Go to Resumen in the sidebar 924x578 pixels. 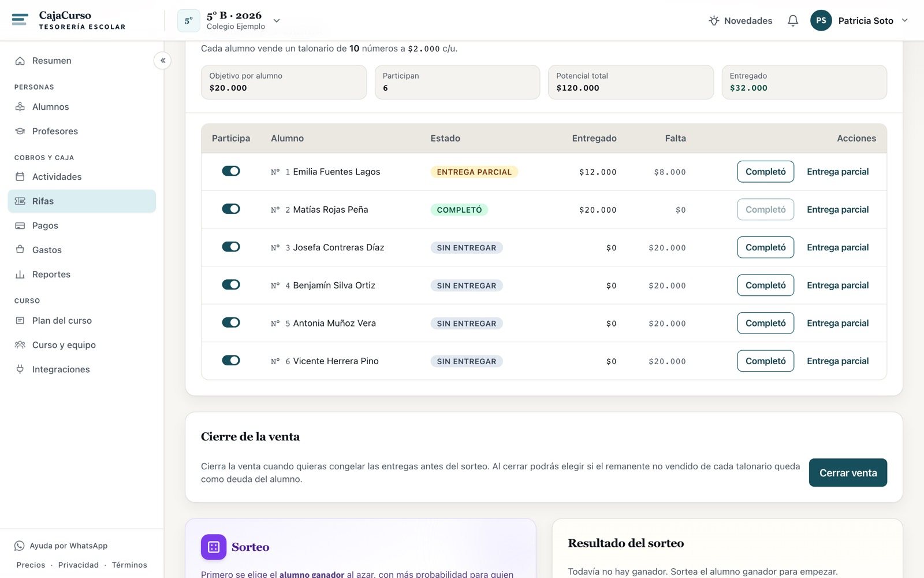pos(82,61)
